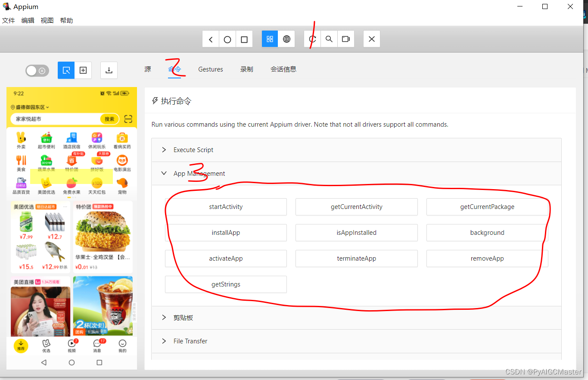This screenshot has height=380, width=588.
Task: Open the Search for element tool
Action: [x=329, y=39]
